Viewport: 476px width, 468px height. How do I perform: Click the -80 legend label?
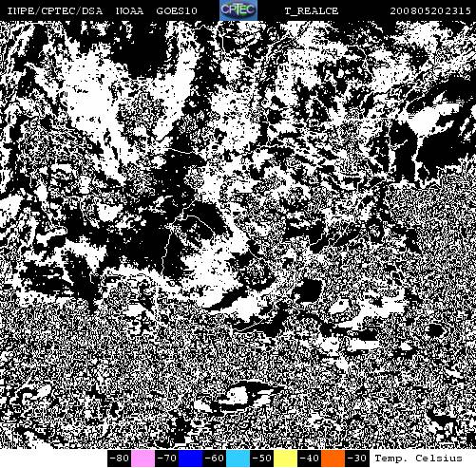pyautogui.click(x=119, y=459)
